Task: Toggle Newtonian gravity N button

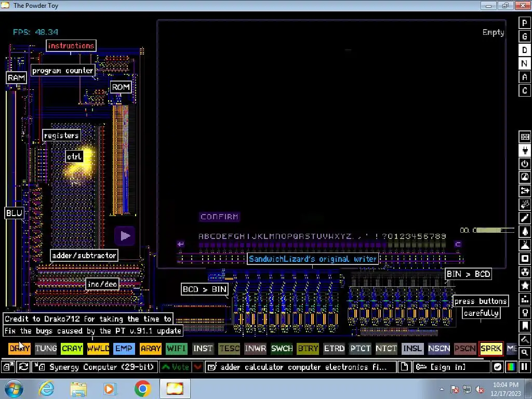Action: (525, 63)
